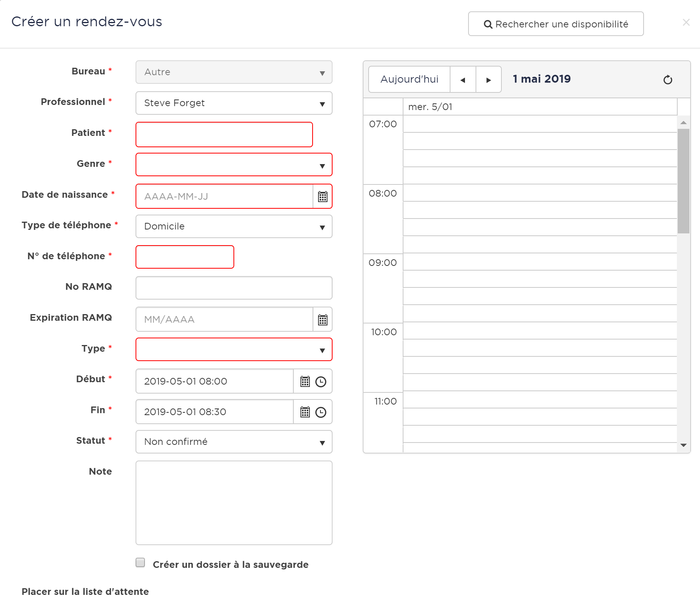Click Rechercher une disponibilité button
Viewport: 700px width, 598px height.
(x=555, y=24)
